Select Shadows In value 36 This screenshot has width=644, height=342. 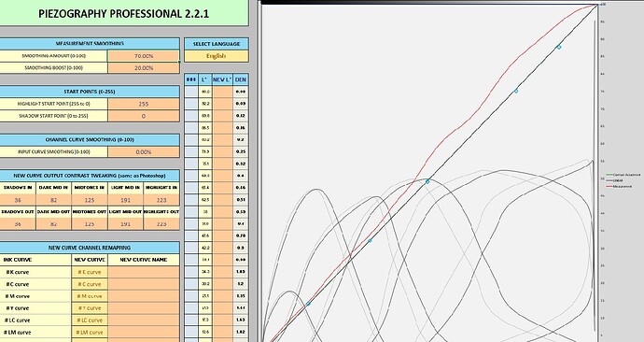[x=18, y=200]
